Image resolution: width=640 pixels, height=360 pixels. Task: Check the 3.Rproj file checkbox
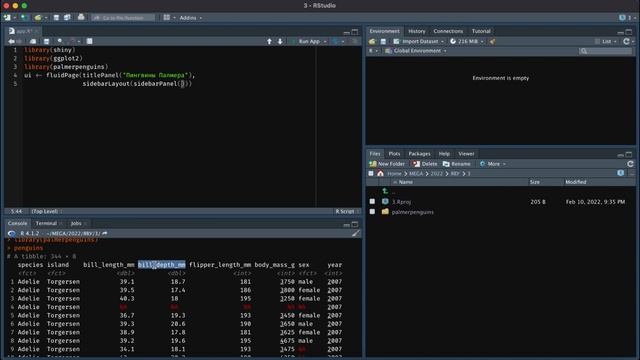(372, 202)
